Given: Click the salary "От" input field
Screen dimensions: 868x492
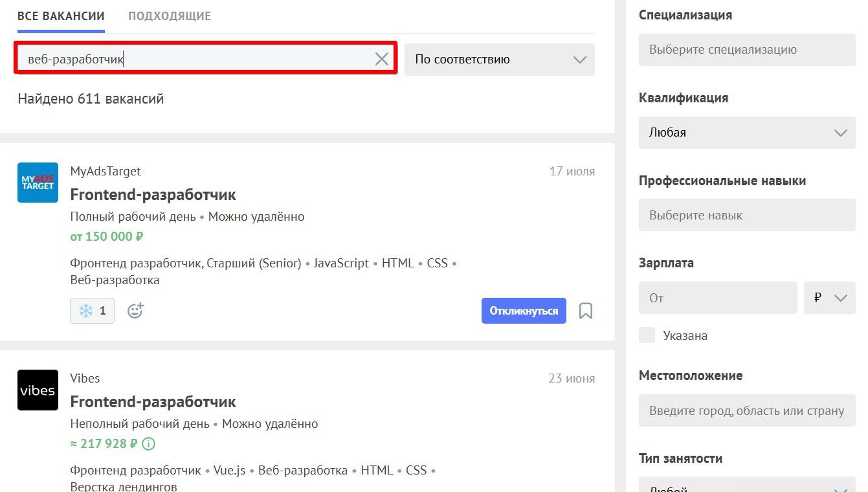Looking at the screenshot, I should (718, 298).
